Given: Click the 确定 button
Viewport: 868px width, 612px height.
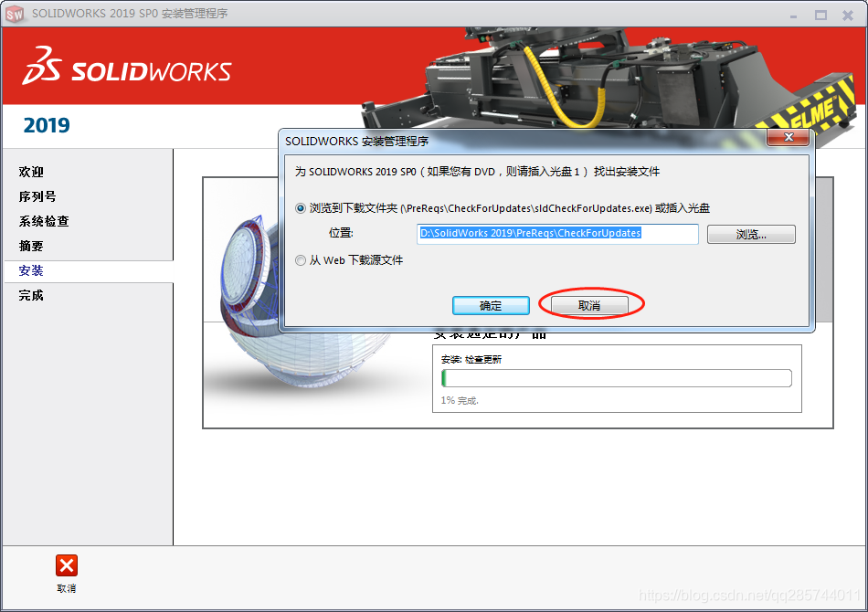Looking at the screenshot, I should pyautogui.click(x=491, y=305).
